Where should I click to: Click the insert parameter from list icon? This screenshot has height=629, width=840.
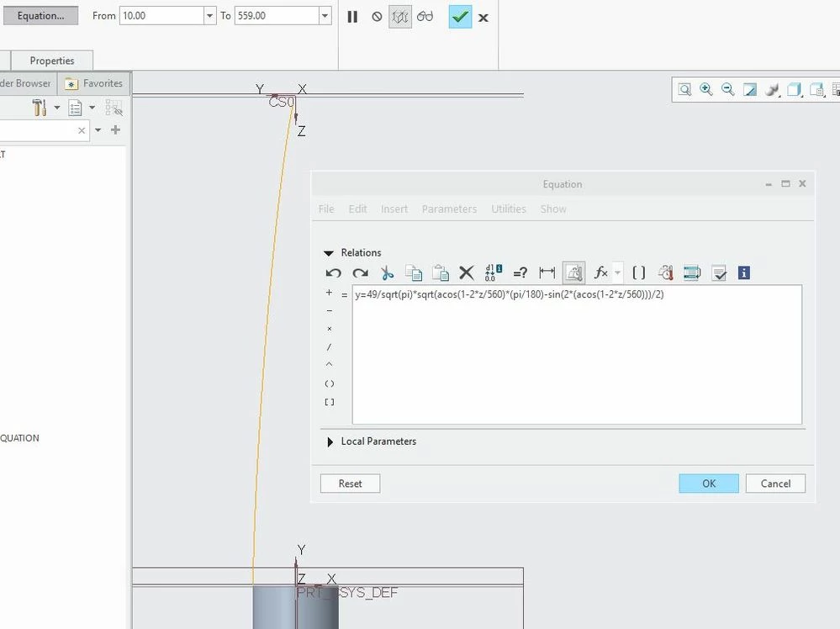(665, 273)
